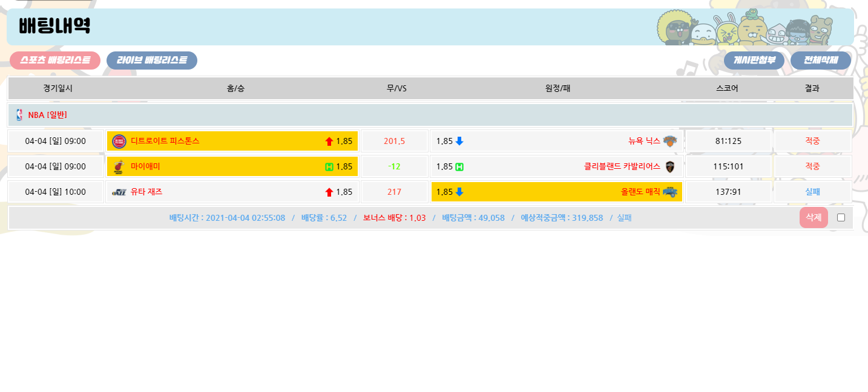This screenshot has width=868, height=392.
Task: Click the 적중 result in the 마이애미 row
Action: coord(812,167)
